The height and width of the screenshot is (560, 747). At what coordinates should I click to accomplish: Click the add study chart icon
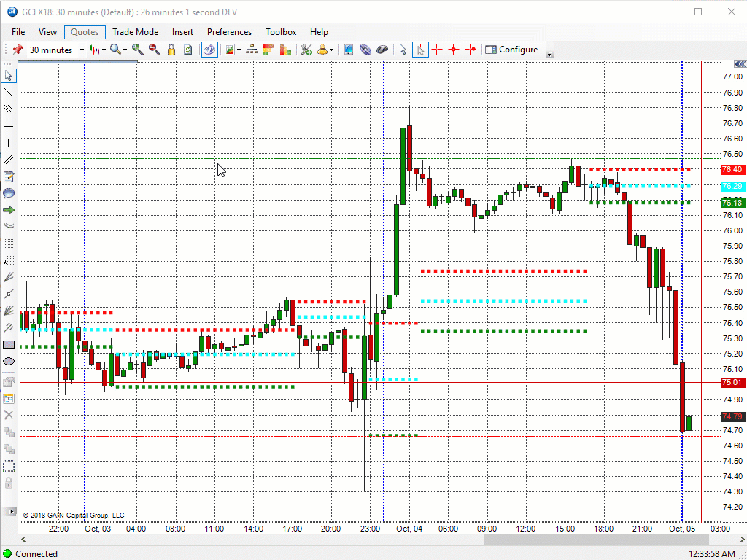click(x=230, y=50)
